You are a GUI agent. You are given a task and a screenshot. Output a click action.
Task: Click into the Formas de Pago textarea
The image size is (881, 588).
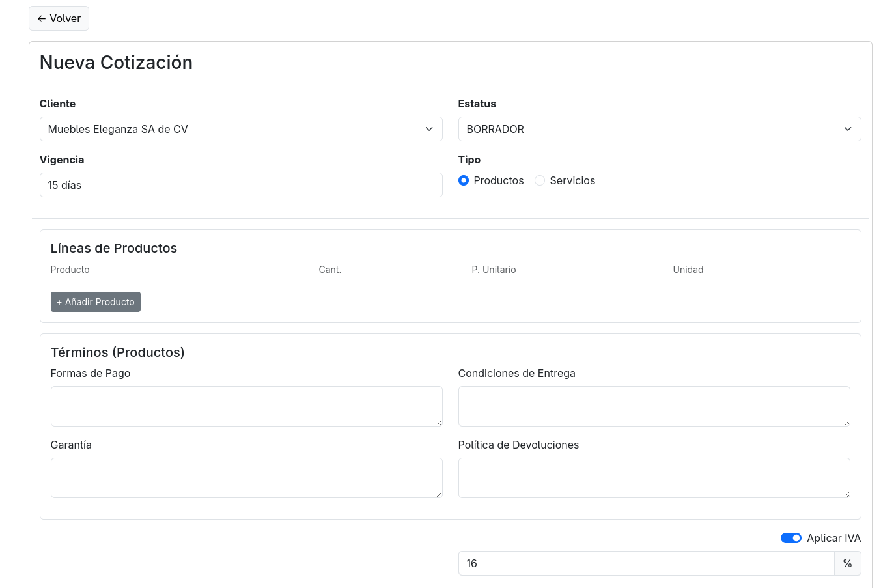click(x=246, y=406)
